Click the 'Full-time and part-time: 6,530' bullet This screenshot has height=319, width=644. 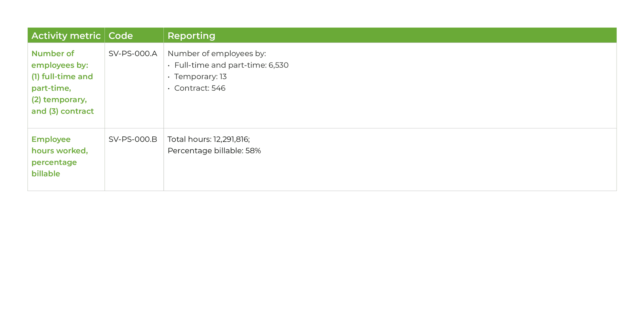(231, 65)
